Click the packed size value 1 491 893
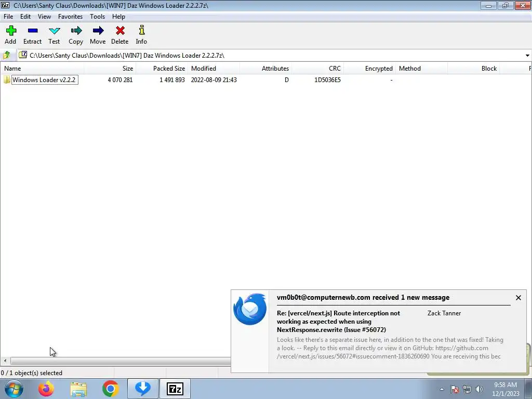Screen dimensions: 532x399 (x=172, y=79)
